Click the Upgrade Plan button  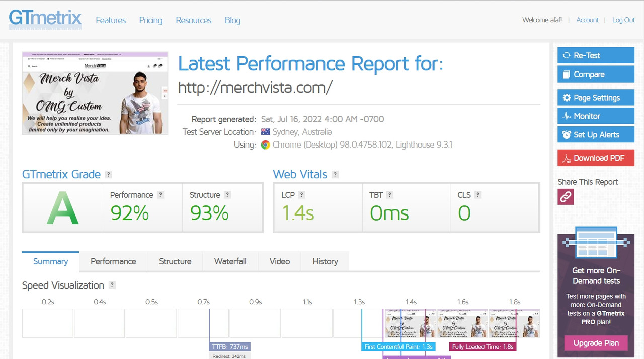coord(596,343)
